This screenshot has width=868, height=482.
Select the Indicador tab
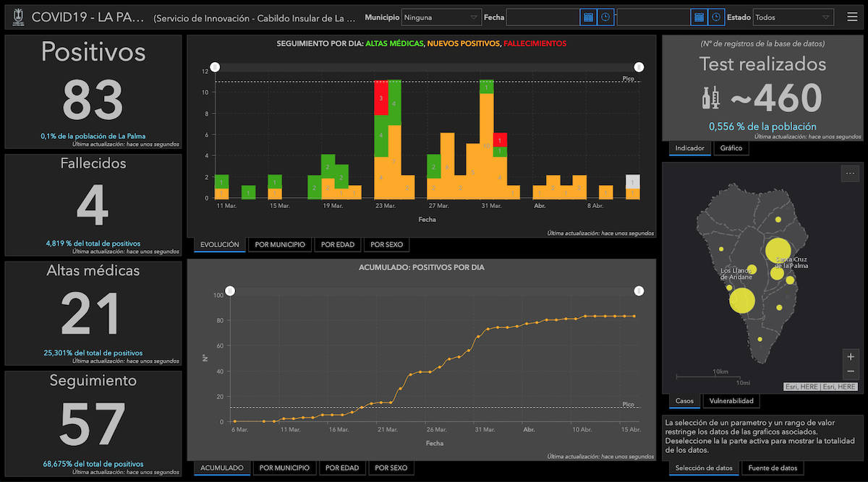(x=690, y=148)
